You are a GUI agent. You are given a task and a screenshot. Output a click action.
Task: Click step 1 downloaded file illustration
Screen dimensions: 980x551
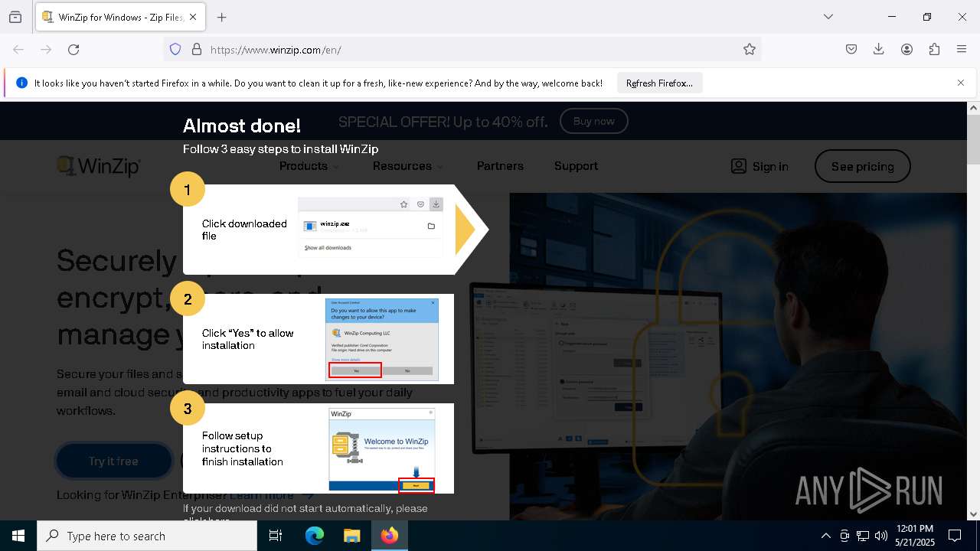pyautogui.click(x=371, y=227)
